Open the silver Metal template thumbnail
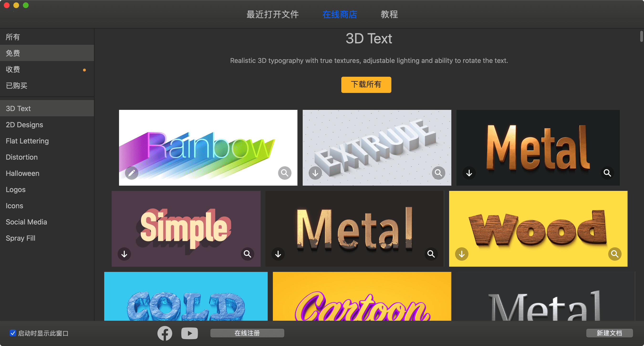This screenshot has height=346, width=644. click(545, 296)
